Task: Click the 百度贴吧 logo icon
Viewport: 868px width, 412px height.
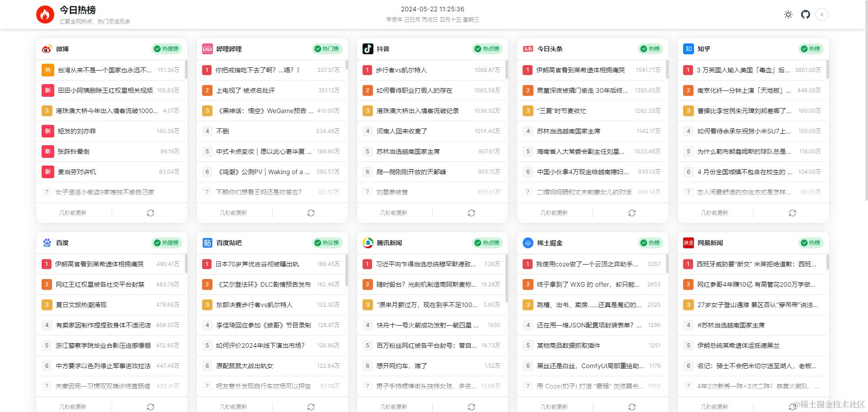Action: click(x=207, y=243)
